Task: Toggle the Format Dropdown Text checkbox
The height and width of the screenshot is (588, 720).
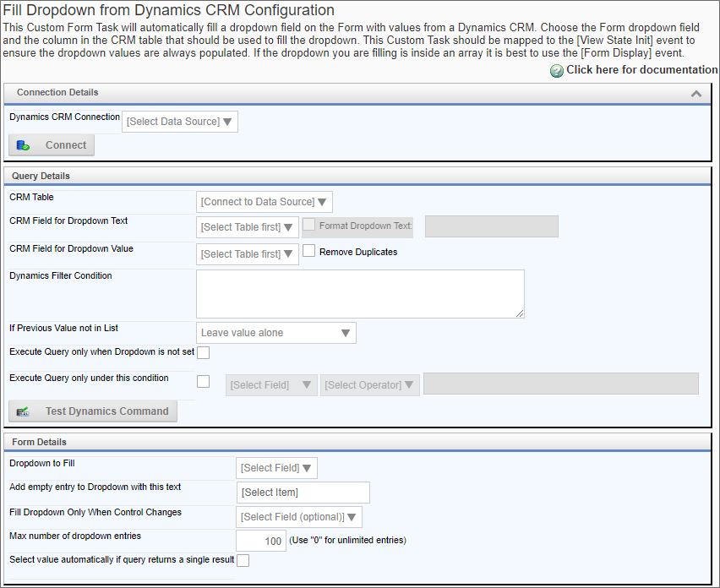Action: (309, 225)
